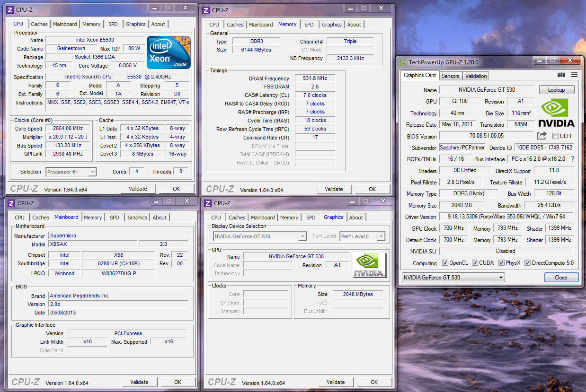The image size is (586, 392).
Task: Click the GPU-Z title bar app icon
Action: point(403,62)
